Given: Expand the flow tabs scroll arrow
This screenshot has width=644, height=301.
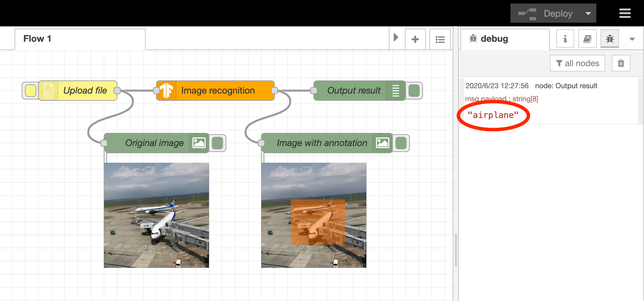Looking at the screenshot, I should click(396, 38).
